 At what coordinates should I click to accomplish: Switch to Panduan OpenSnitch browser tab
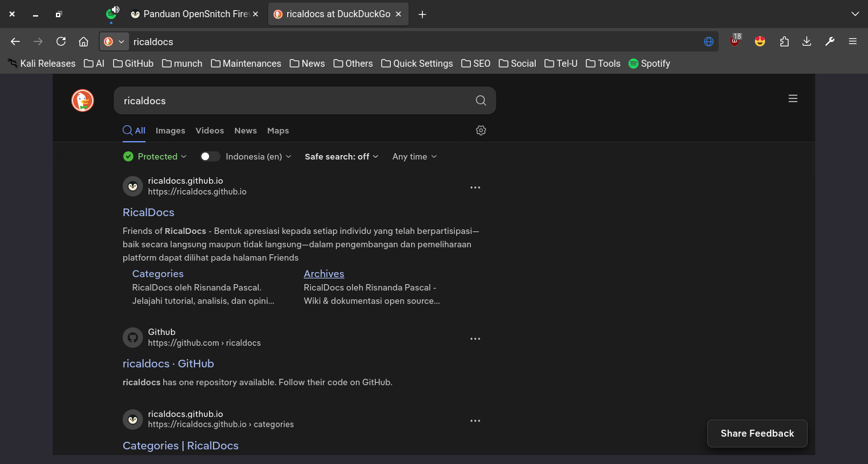tap(194, 14)
